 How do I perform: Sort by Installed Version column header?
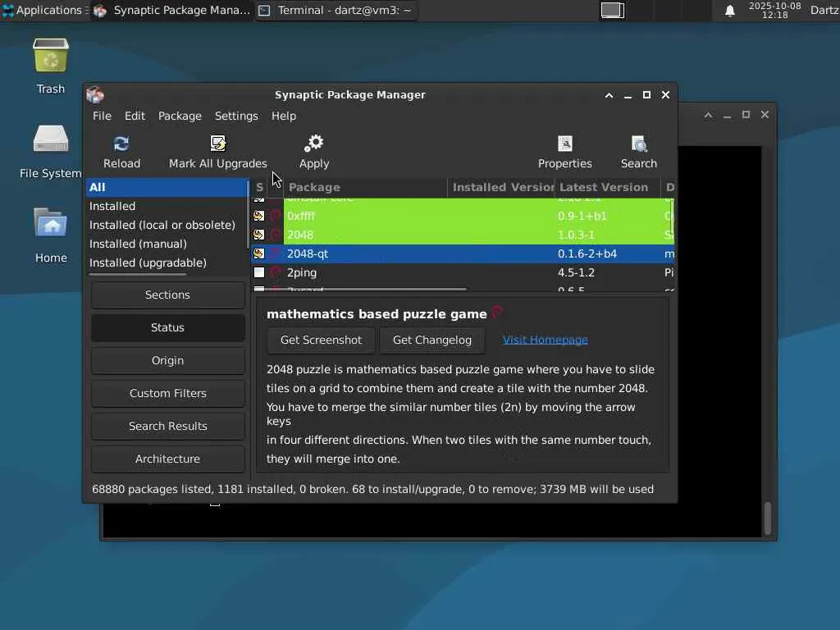501,188
